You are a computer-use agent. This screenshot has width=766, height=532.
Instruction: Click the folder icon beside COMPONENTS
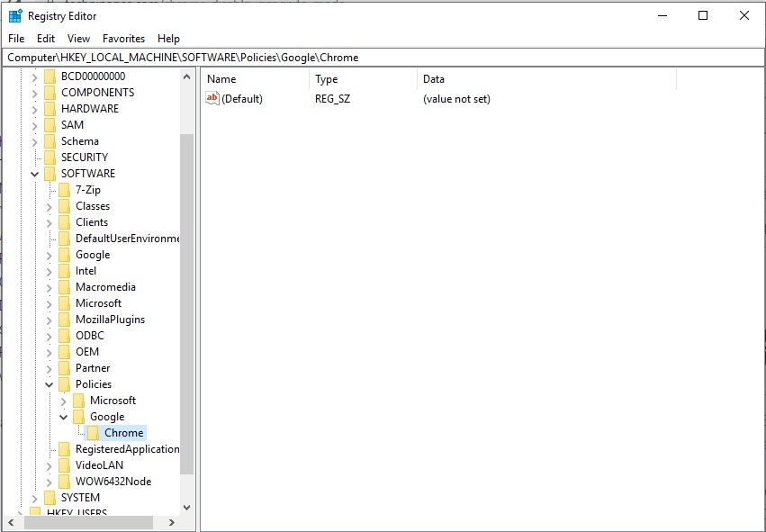point(50,93)
